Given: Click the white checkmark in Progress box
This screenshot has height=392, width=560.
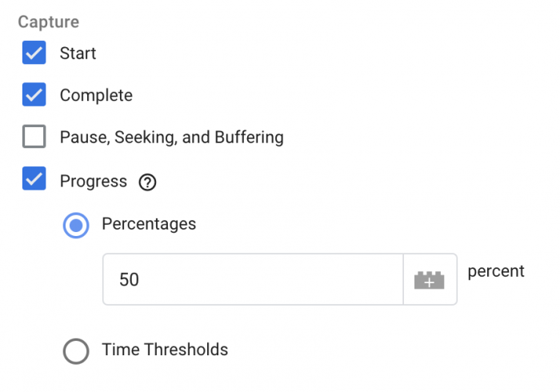Looking at the screenshot, I should point(34,178).
